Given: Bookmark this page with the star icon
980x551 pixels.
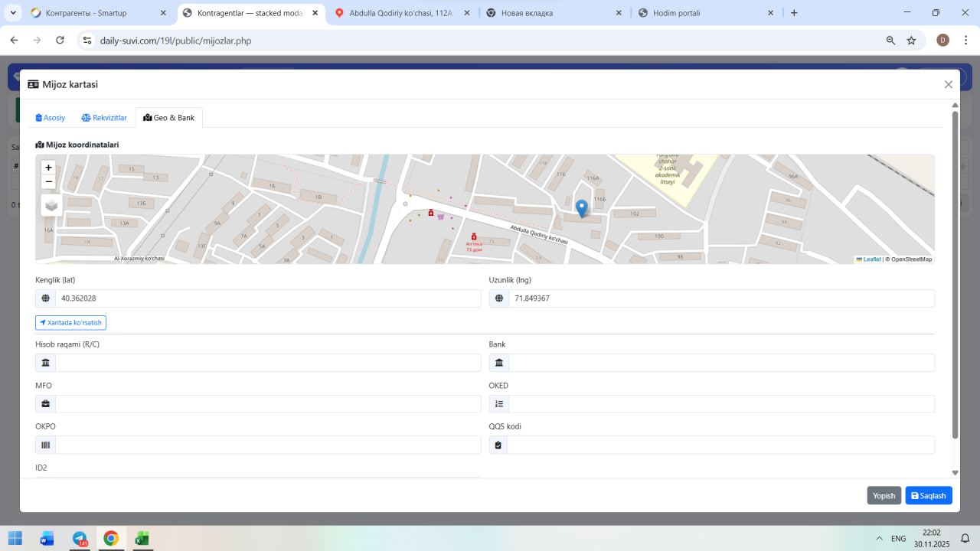Looking at the screenshot, I should [911, 41].
